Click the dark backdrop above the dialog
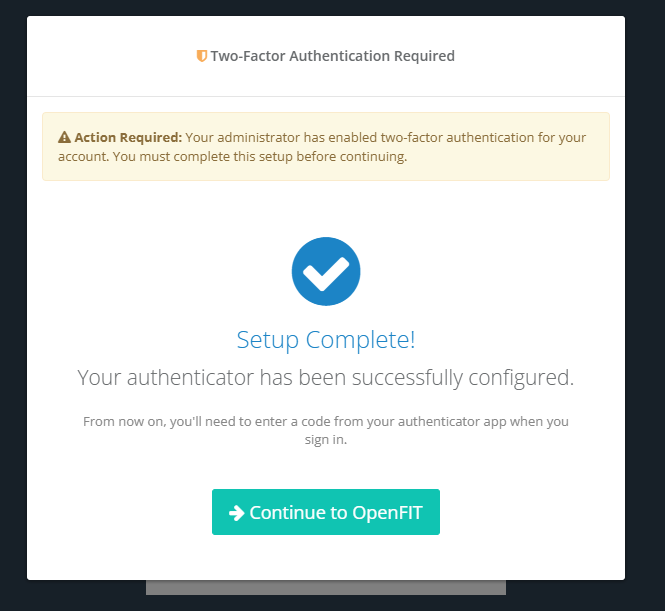Image resolution: width=665 pixels, height=611 pixels. tap(326, 7)
